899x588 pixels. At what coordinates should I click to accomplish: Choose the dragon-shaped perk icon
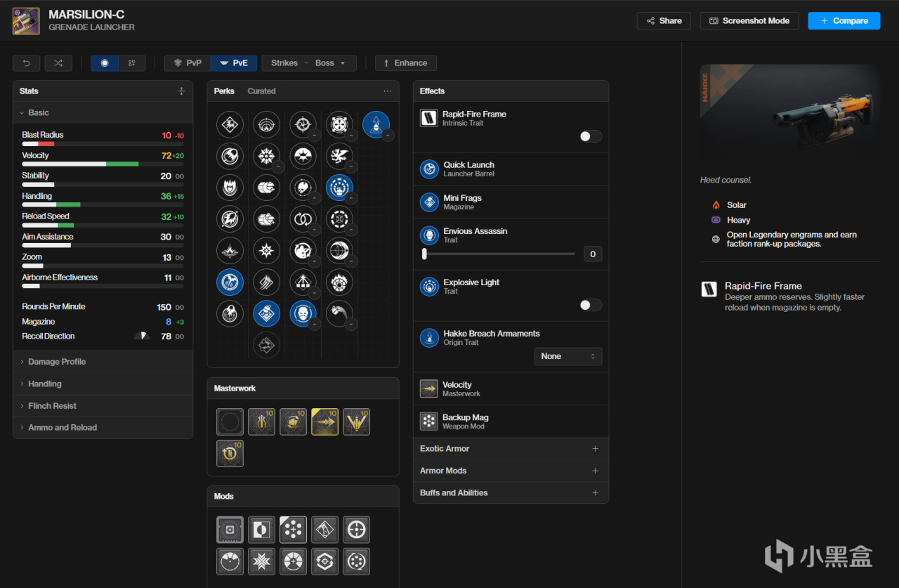point(340,156)
